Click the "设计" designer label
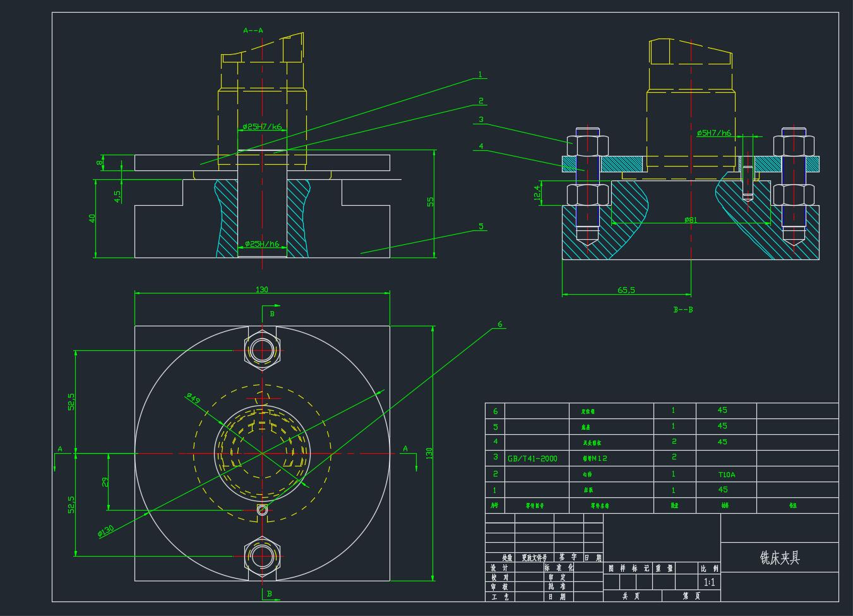The width and height of the screenshot is (853, 616). click(x=499, y=568)
